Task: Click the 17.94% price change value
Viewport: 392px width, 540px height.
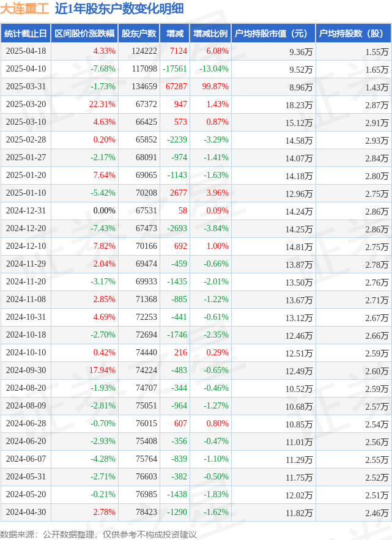Action: (102, 371)
